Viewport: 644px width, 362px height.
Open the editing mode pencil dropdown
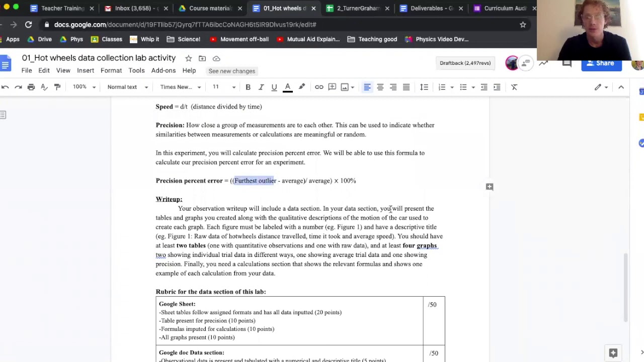coord(601,87)
